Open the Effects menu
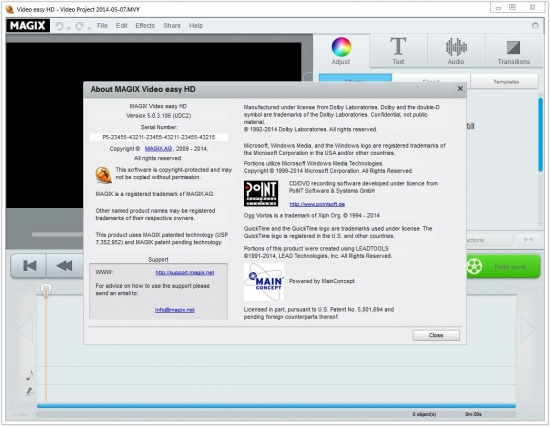This screenshot has height=427, width=550. [145, 26]
